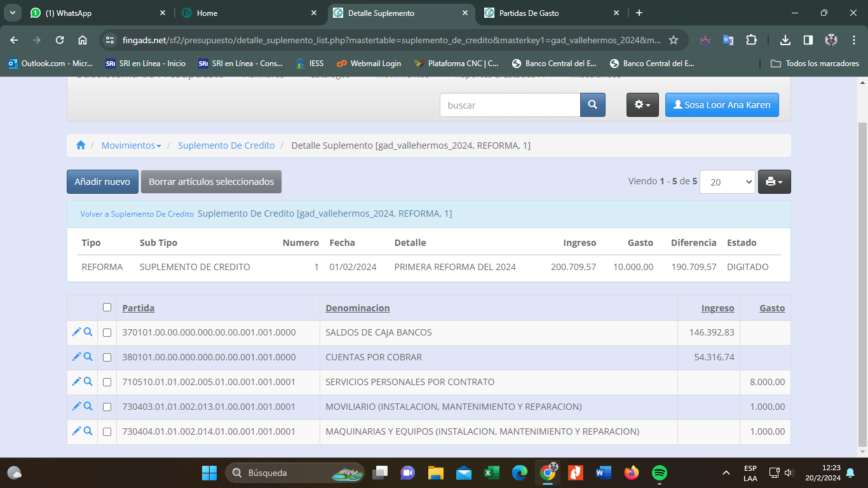Screen dimensions: 868x488
Task: Check the box for partida 370101 row
Action: (x=107, y=332)
